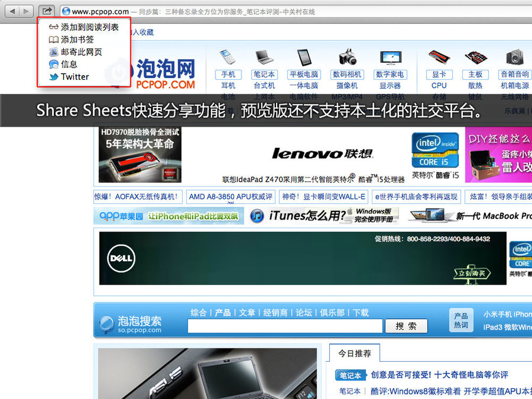Select the 论坛 search tab
The height and width of the screenshot is (399, 532).
point(304,312)
